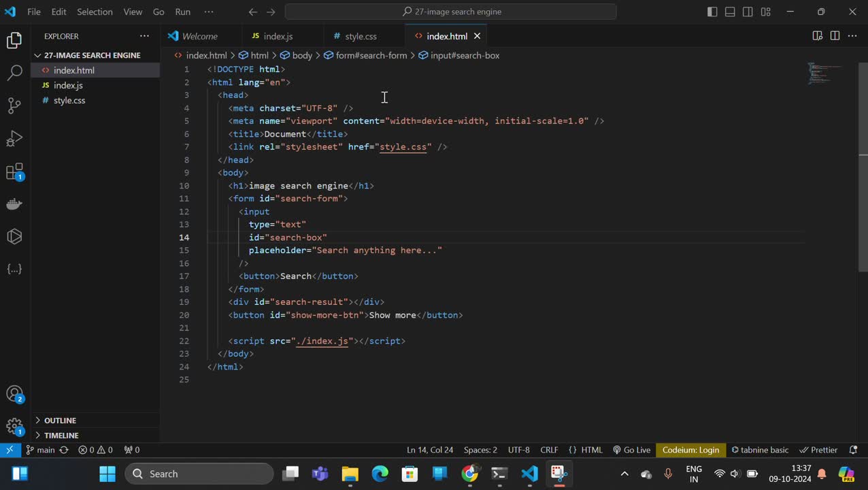The width and height of the screenshot is (868, 490).
Task: Open form#search-form breadcrumb dropdown
Action: (365, 56)
